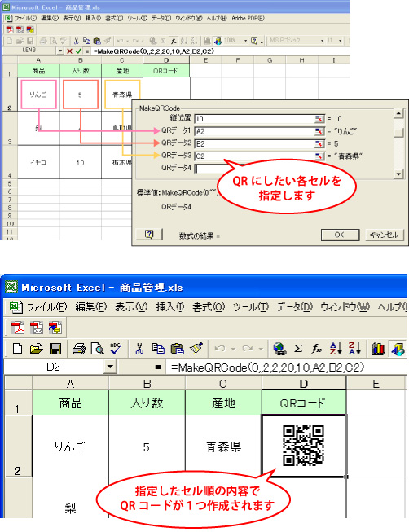
Task: Click Print icon in lower Excel toolbar
Action: click(79, 349)
